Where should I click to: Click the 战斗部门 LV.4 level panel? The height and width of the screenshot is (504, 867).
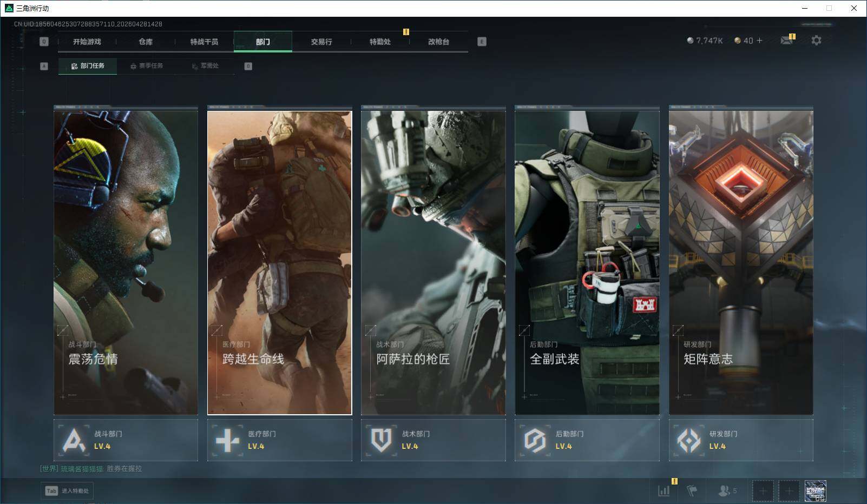click(x=126, y=440)
